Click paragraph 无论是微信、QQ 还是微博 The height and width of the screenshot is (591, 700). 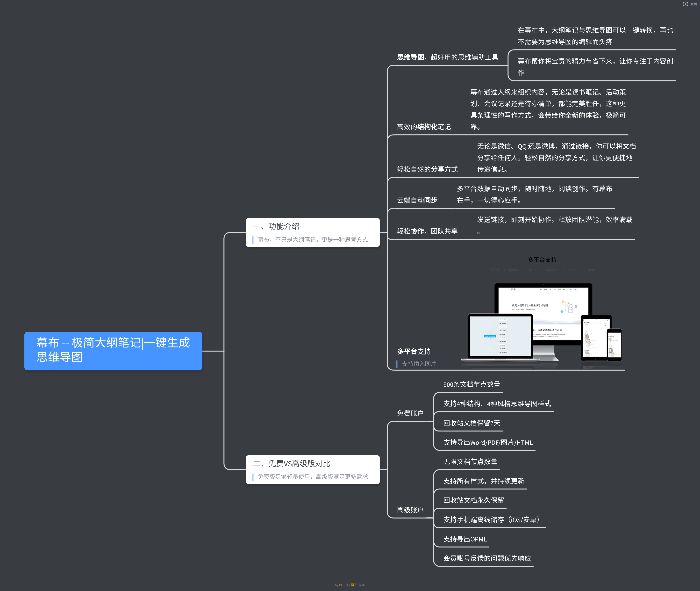click(556, 158)
